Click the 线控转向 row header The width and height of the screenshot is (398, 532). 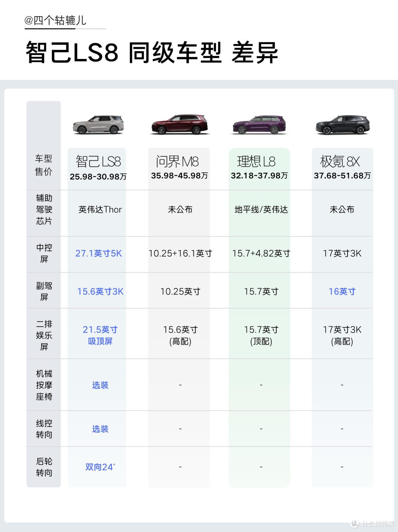point(44,429)
